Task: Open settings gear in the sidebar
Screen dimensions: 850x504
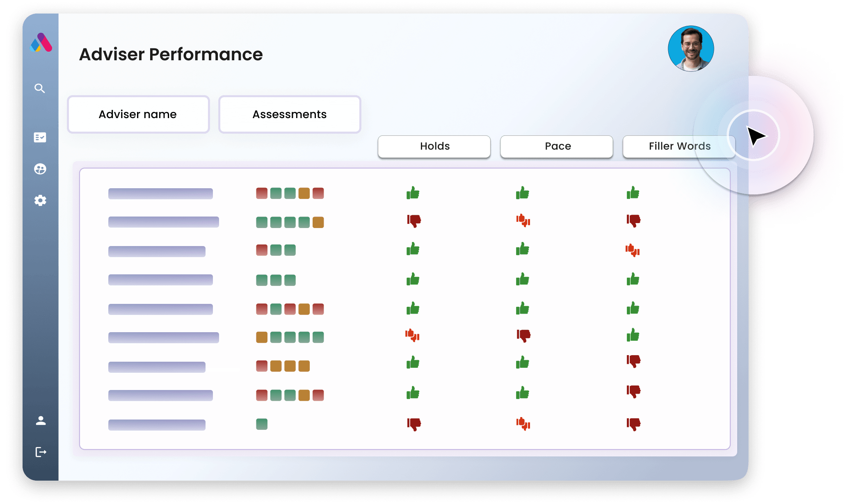Action: (x=40, y=201)
